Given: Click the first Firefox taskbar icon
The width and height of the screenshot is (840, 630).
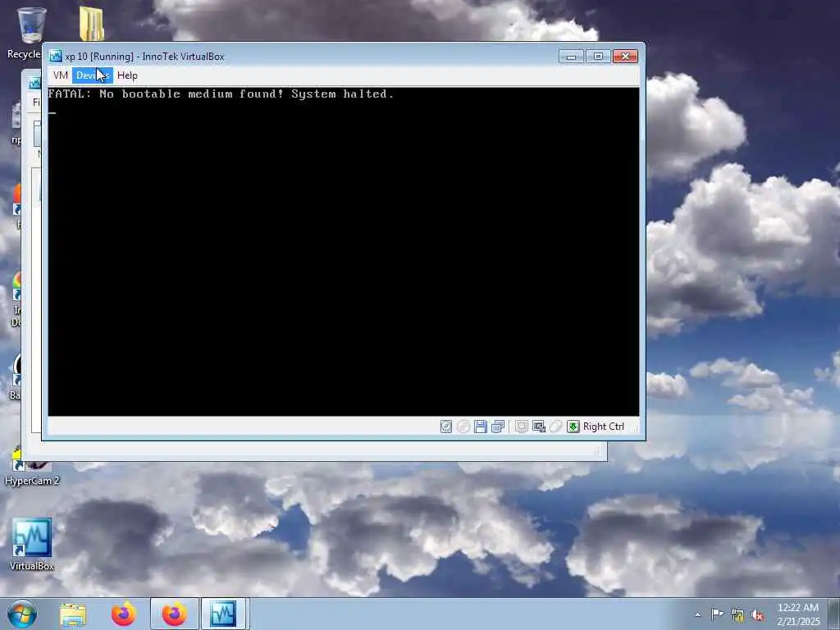Looking at the screenshot, I should point(124,614).
